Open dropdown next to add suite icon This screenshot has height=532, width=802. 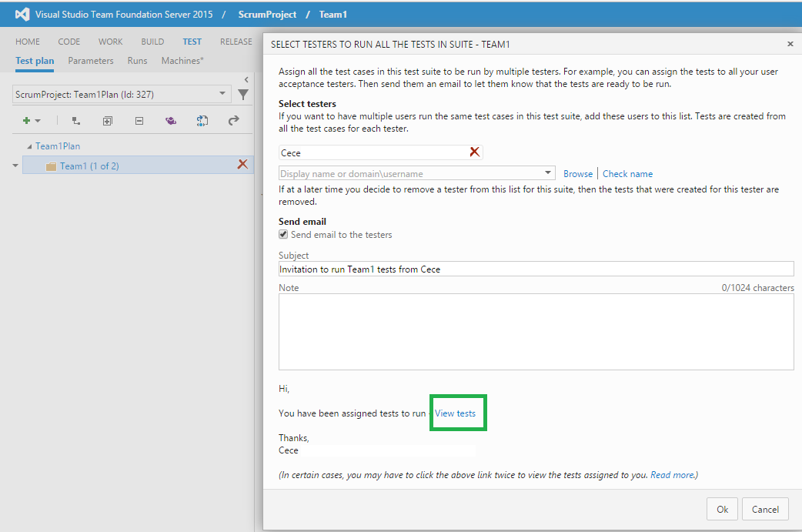tap(38, 121)
